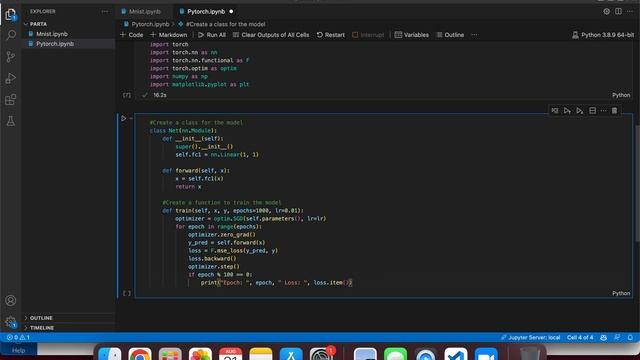This screenshot has height=360, width=640.
Task: Run by line in cell toolbar
Action: [555, 111]
